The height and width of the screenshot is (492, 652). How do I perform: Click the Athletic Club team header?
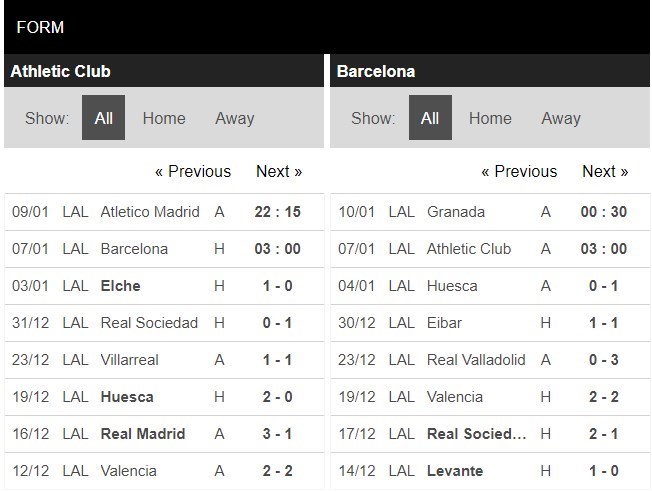[x=60, y=71]
